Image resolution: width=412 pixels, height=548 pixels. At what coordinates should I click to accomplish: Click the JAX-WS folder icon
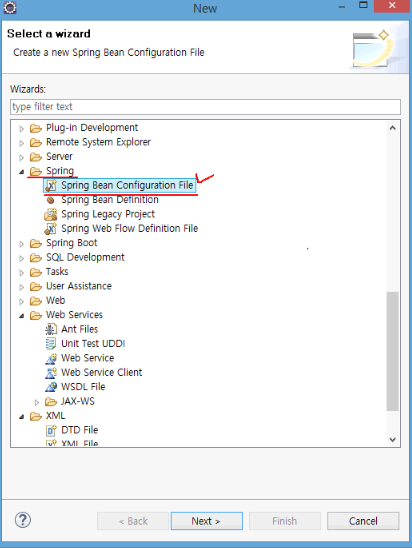coord(51,402)
